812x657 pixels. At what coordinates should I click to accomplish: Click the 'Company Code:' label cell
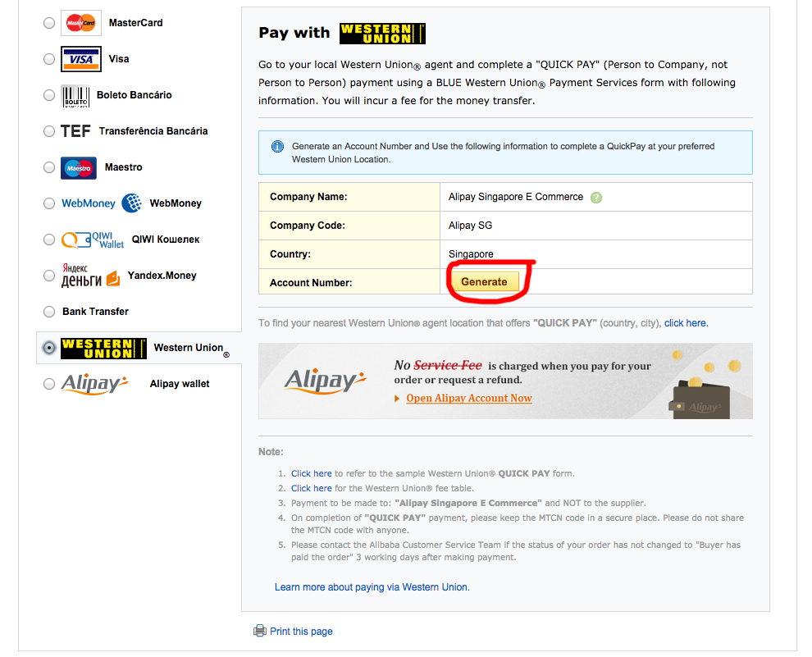pos(349,226)
